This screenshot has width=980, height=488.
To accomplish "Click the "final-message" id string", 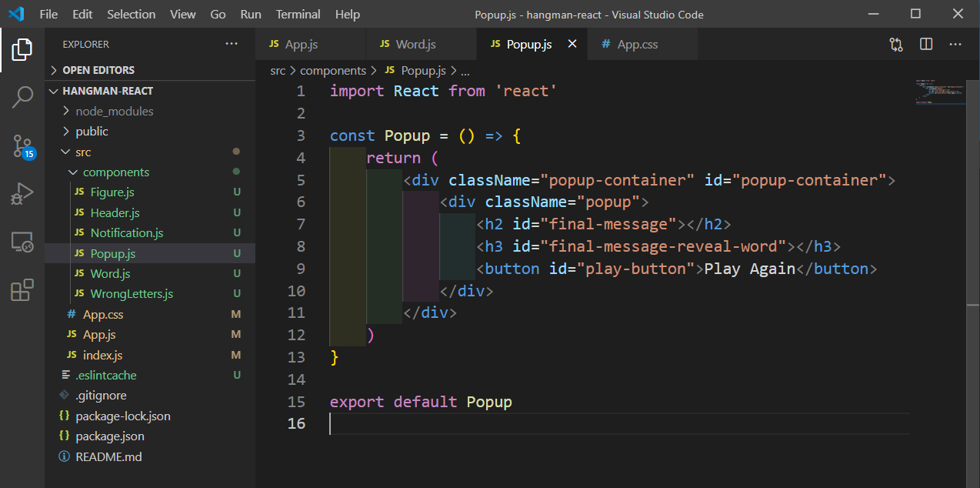I will [608, 224].
